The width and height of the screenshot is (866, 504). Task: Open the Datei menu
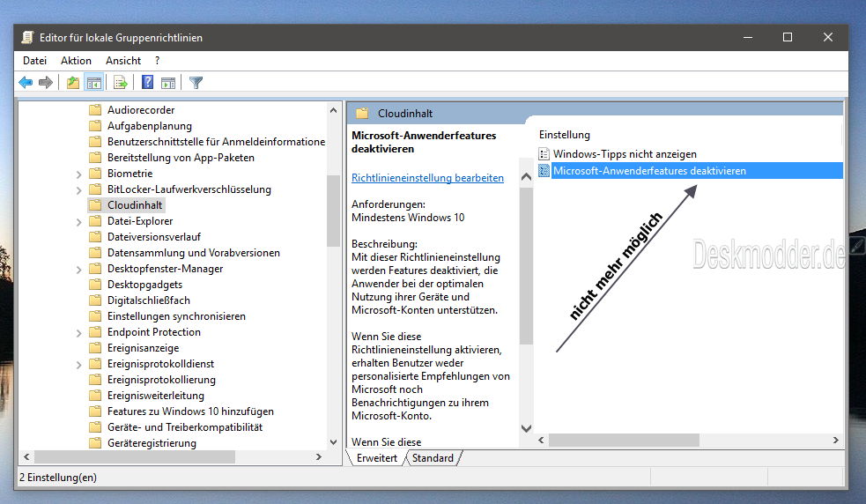pyautogui.click(x=34, y=61)
